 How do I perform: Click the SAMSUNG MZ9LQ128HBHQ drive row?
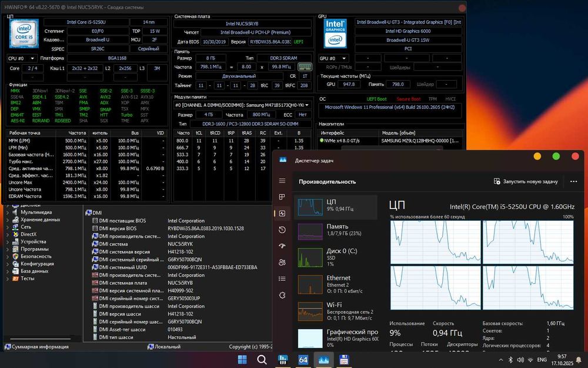click(390, 141)
